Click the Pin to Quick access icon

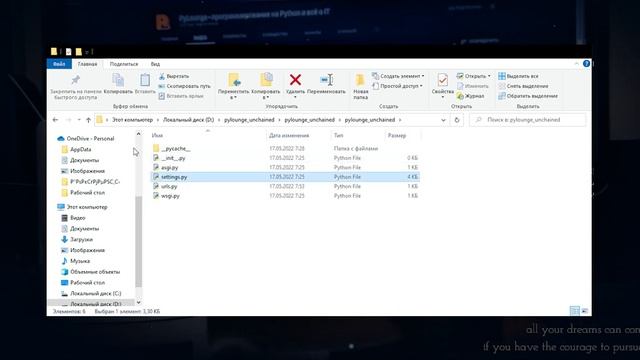76,80
